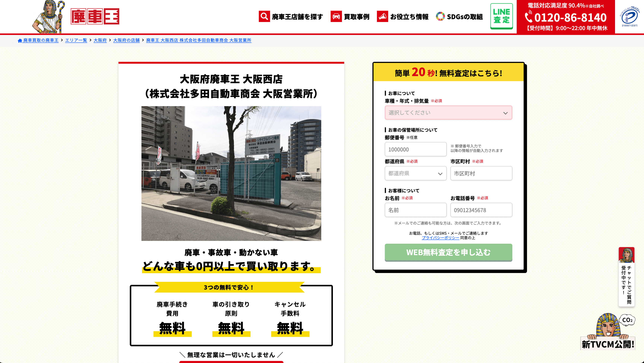Open 大阪府の店舗 breadcrumb link
644x363 pixels.
(126, 40)
